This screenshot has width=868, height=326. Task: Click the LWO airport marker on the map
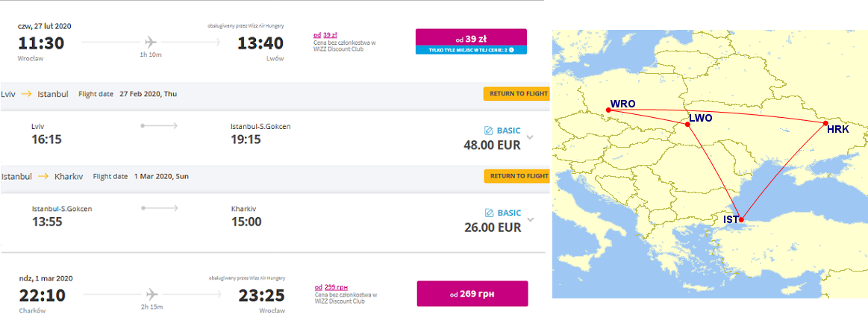pyautogui.click(x=687, y=125)
